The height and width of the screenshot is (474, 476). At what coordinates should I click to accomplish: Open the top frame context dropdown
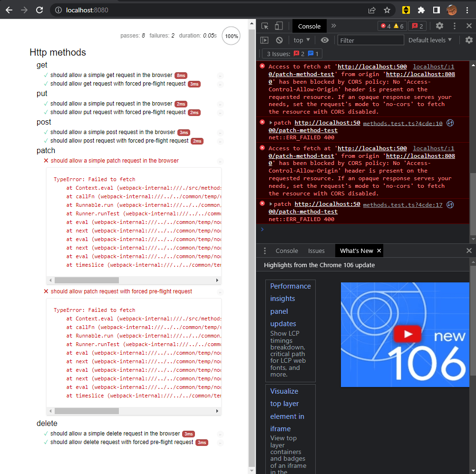[x=301, y=40]
